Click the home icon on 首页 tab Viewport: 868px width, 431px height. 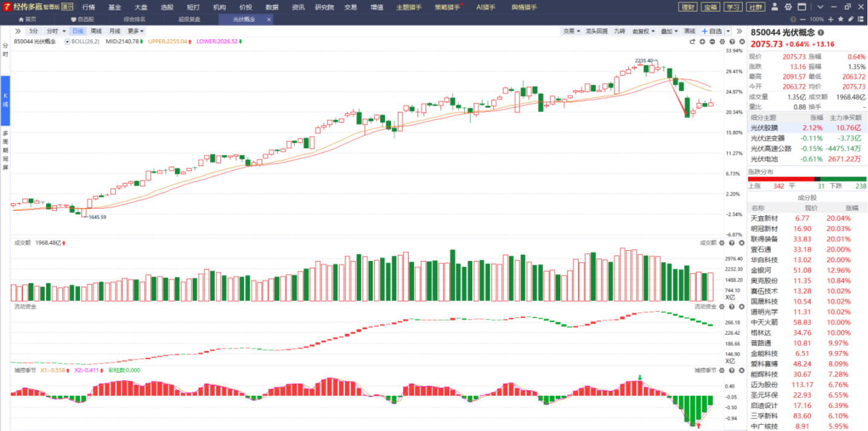pyautogui.click(x=21, y=19)
